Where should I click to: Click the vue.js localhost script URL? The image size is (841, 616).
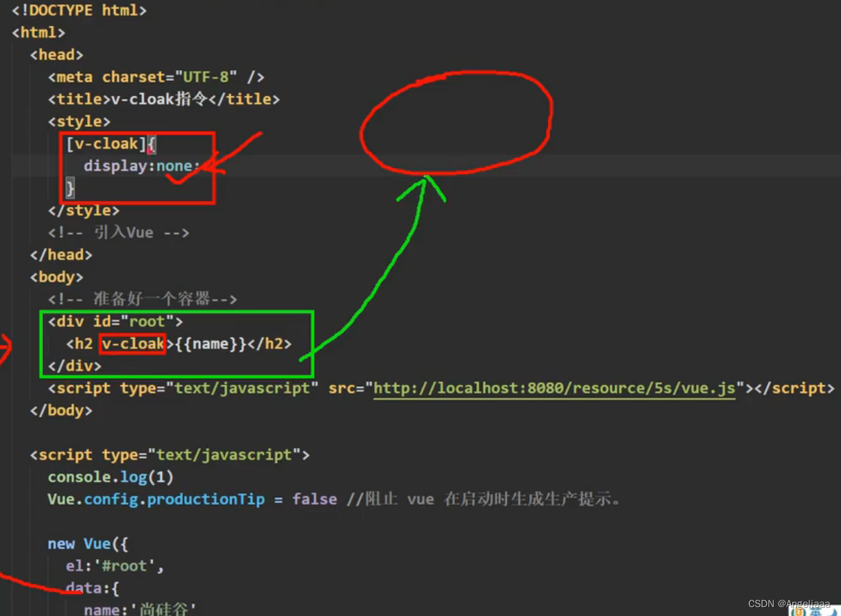(x=554, y=388)
